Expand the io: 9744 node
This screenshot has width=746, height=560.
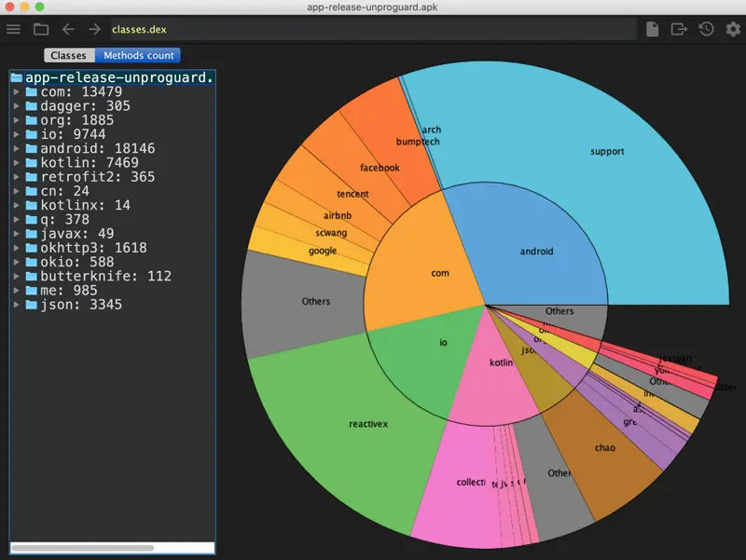pyautogui.click(x=16, y=134)
